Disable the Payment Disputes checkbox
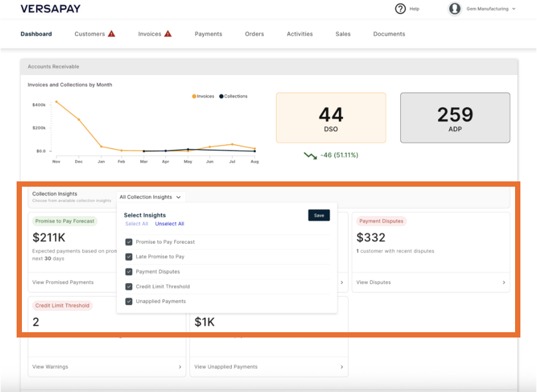The height and width of the screenshot is (392, 537). click(x=129, y=272)
